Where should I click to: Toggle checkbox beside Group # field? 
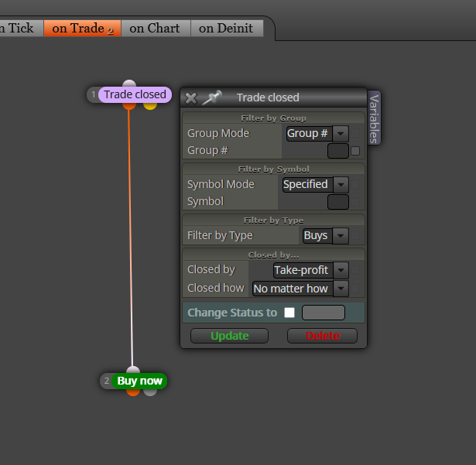355,151
